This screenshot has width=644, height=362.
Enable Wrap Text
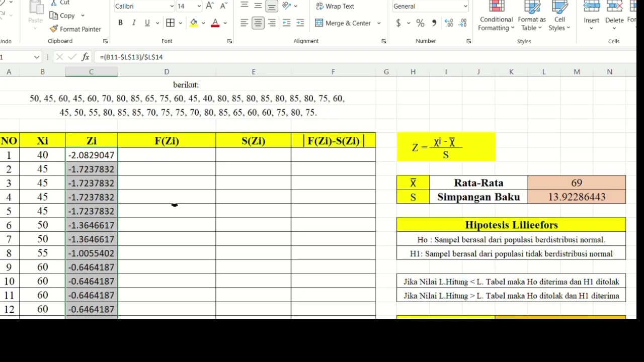pyautogui.click(x=335, y=6)
